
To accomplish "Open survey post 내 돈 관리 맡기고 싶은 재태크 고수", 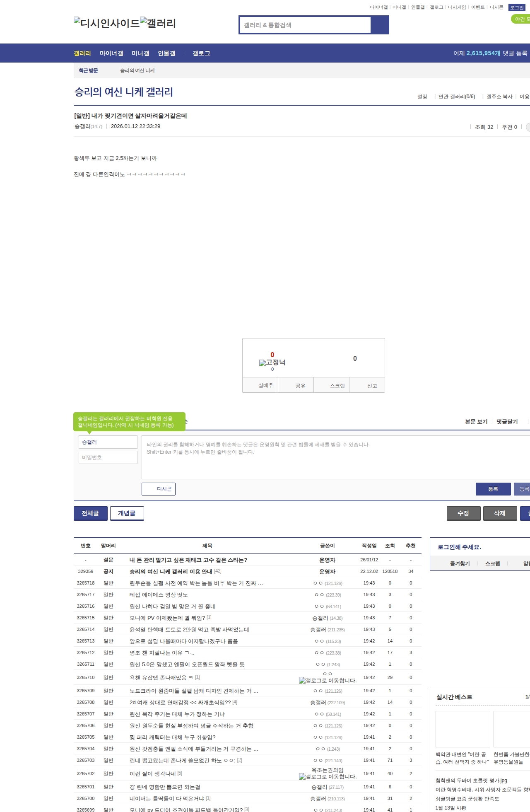I will point(188,560).
